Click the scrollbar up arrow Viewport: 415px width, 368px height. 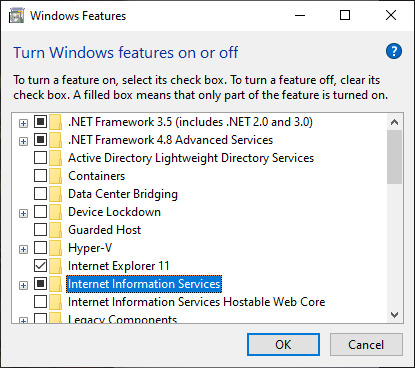[395, 122]
